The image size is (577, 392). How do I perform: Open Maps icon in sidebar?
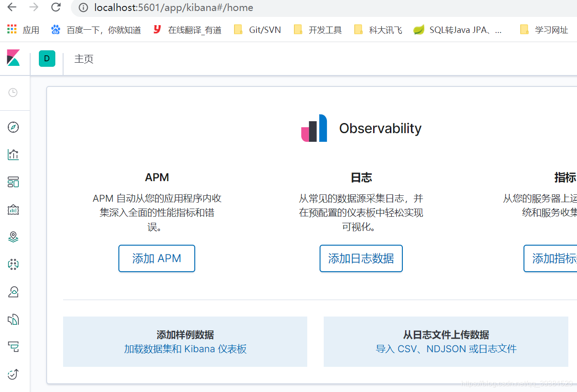pyautogui.click(x=13, y=237)
